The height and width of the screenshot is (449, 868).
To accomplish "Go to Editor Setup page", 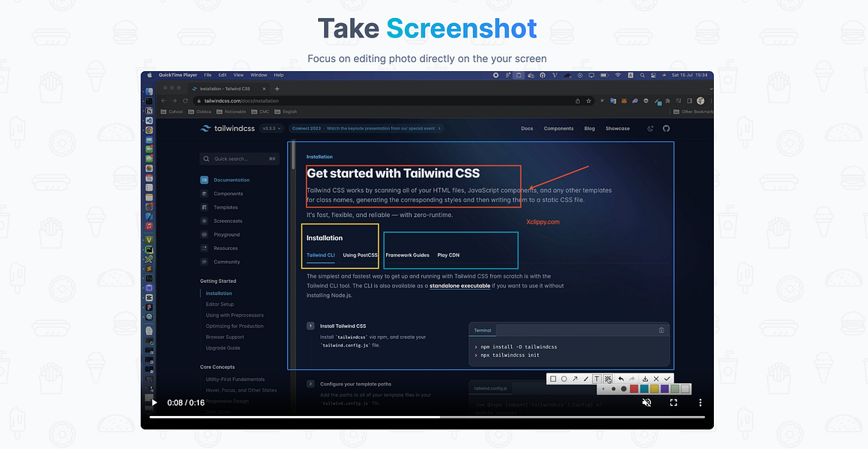I will pyautogui.click(x=220, y=304).
